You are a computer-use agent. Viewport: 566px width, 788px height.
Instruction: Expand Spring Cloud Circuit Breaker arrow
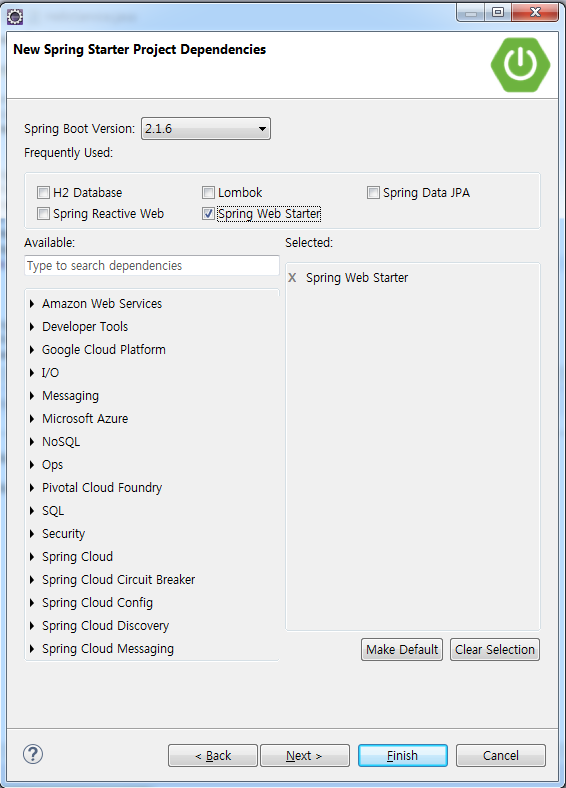[32, 579]
